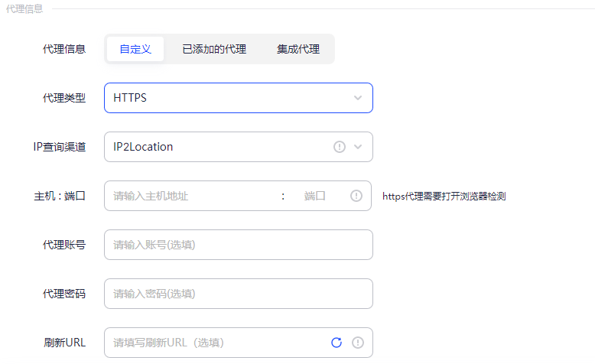Viewport: 595px width, 364px height.
Task: Click into the 端口 port input
Action: point(317,196)
